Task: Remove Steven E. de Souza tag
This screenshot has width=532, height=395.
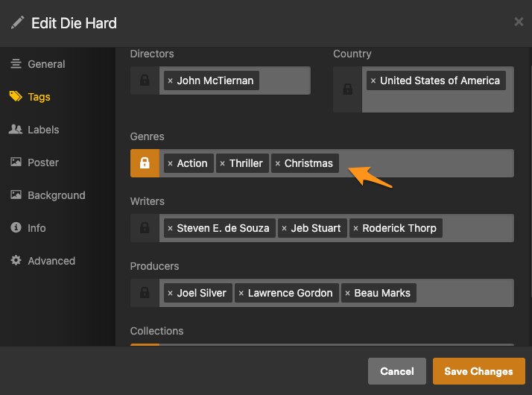Action: coord(171,228)
